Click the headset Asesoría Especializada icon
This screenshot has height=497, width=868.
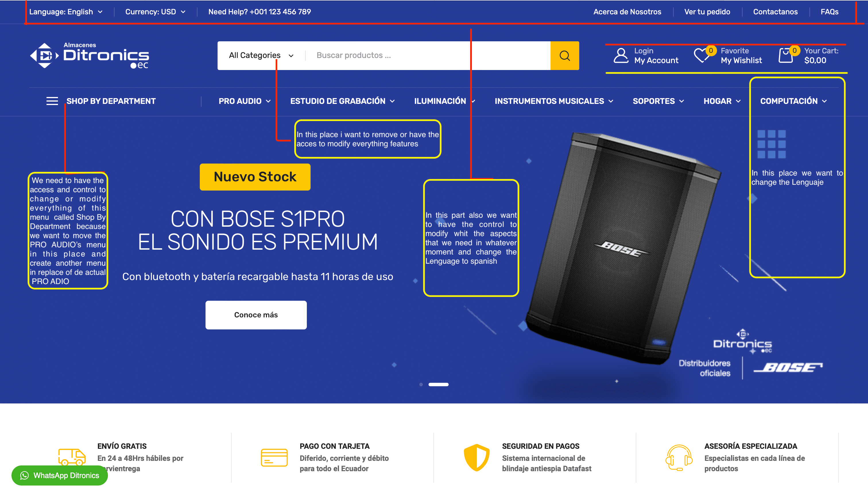click(679, 458)
